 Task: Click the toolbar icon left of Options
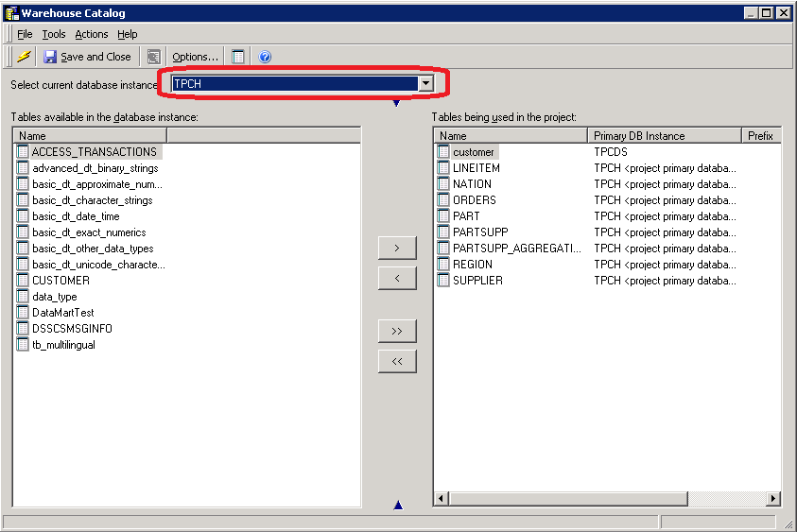(x=154, y=57)
